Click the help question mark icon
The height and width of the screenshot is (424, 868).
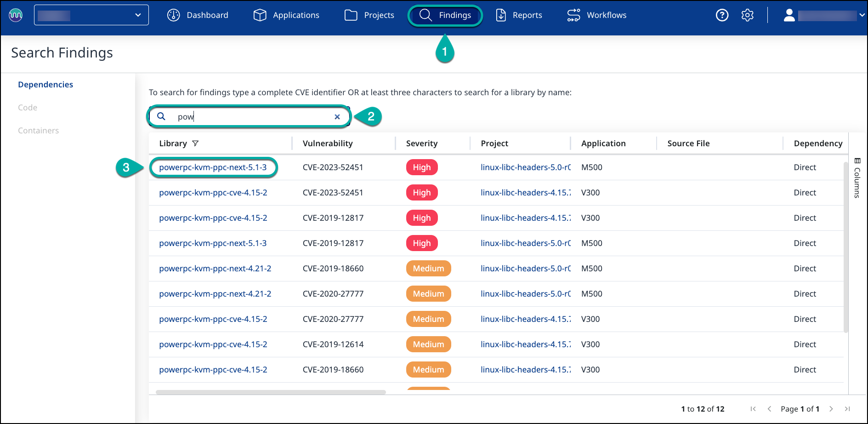point(722,15)
